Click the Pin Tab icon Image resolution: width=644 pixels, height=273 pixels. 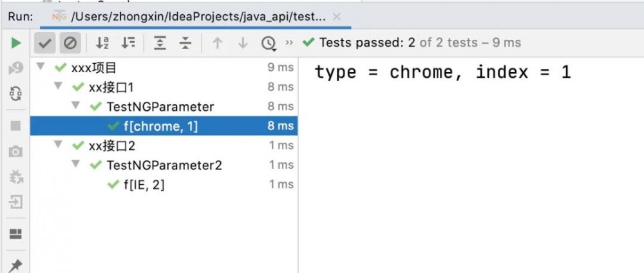coord(16,265)
